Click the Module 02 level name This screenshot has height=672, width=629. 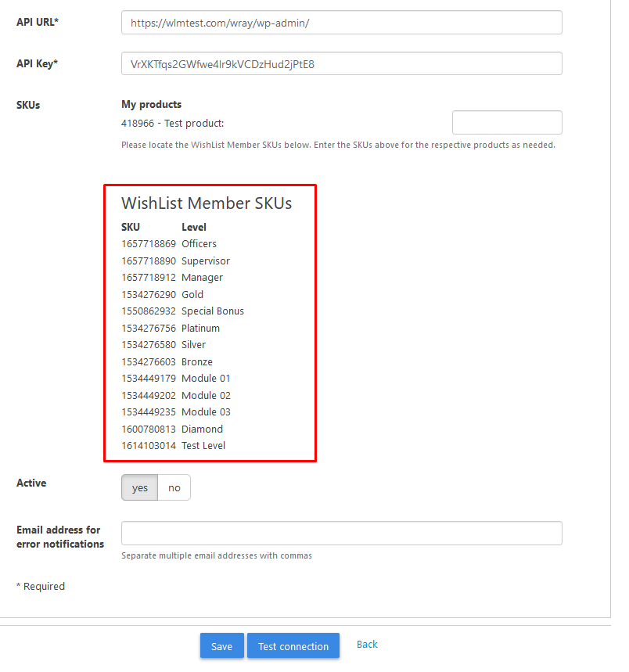pos(206,395)
